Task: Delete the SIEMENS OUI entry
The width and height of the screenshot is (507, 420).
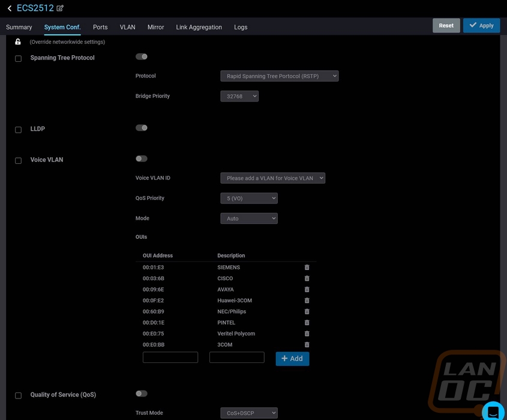Action: point(307,268)
